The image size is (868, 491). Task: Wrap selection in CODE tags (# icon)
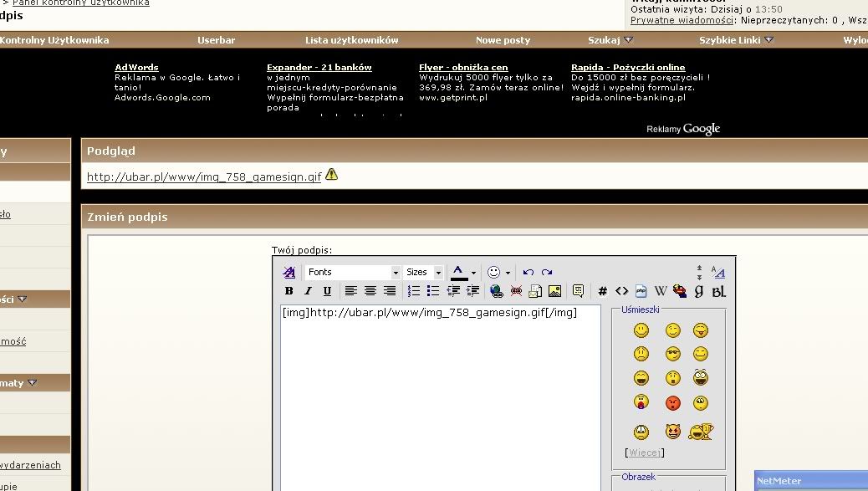pos(602,291)
